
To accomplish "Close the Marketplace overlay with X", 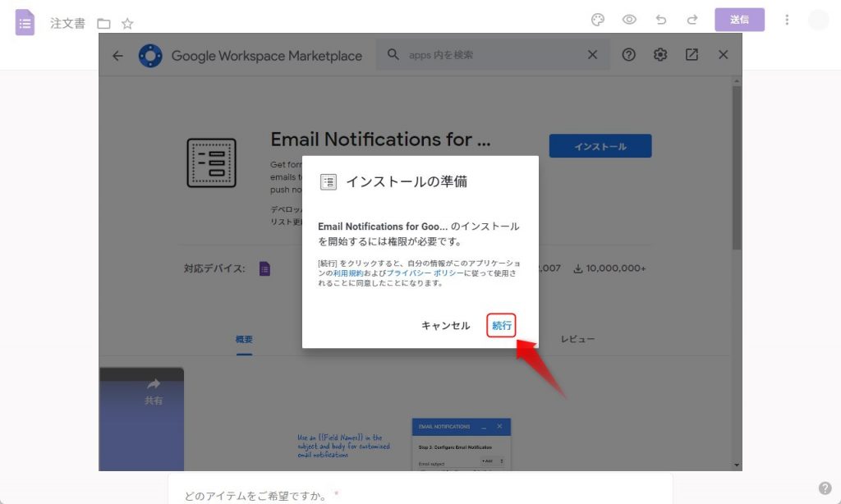I will (723, 55).
